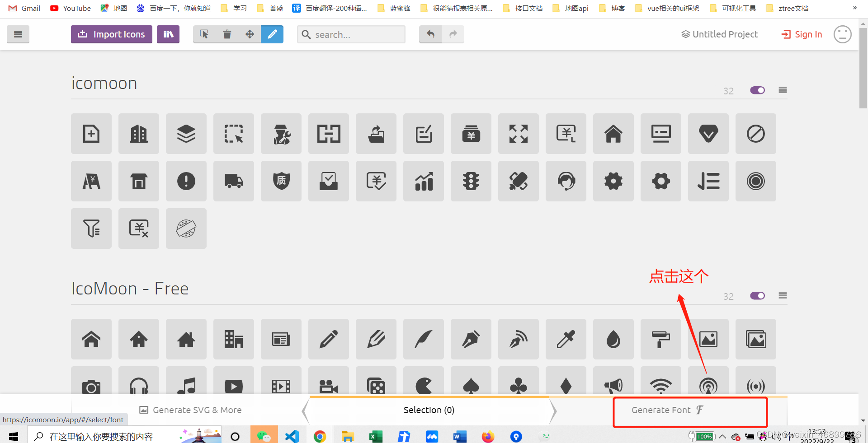Open the icomoon set options menu

(x=783, y=90)
